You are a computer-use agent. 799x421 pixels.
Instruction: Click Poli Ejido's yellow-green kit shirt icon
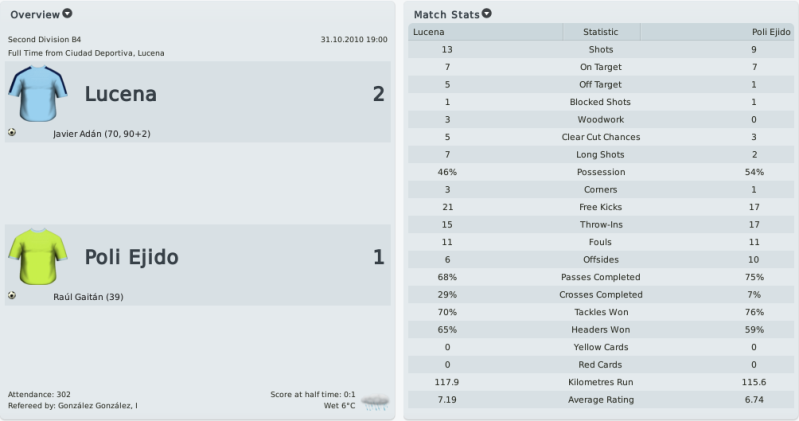point(38,256)
